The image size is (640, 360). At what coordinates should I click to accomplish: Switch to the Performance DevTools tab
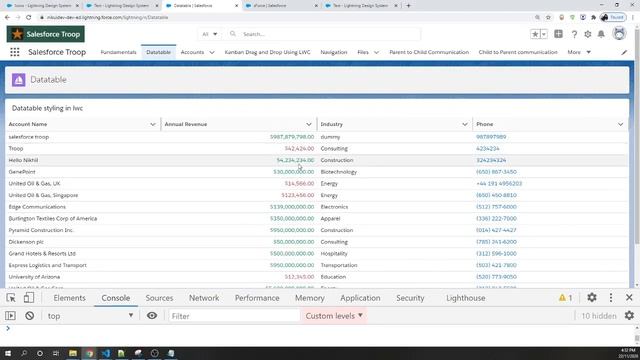257,298
